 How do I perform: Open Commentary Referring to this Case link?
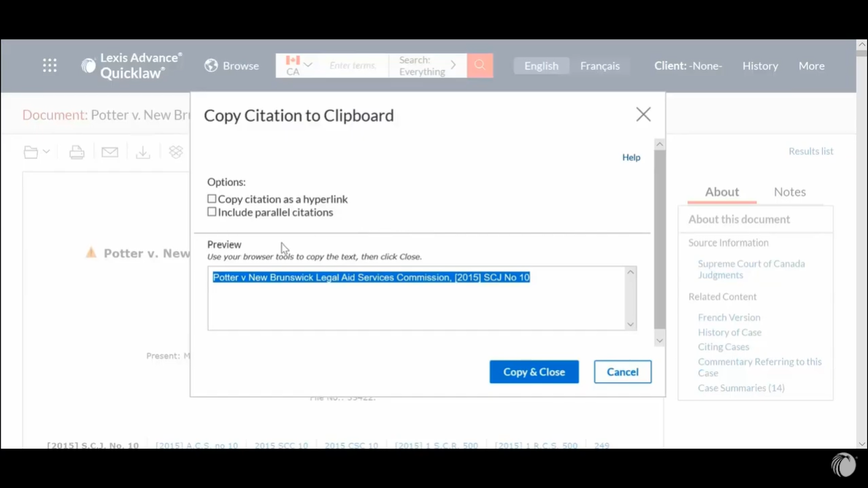click(759, 368)
